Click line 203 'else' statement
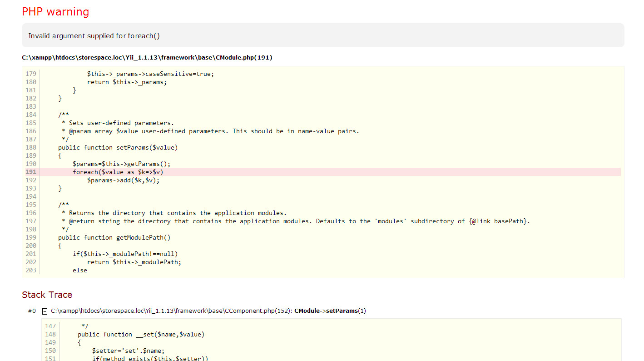Screen dimensions: 644x361 tap(79, 270)
